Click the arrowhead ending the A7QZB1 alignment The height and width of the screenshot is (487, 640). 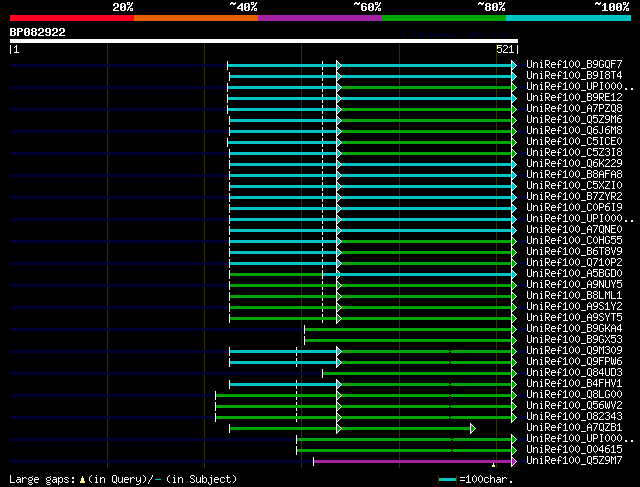pyautogui.click(x=472, y=428)
